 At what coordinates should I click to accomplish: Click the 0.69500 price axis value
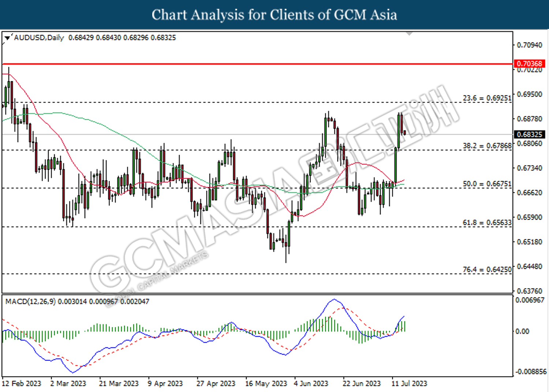pyautogui.click(x=529, y=94)
